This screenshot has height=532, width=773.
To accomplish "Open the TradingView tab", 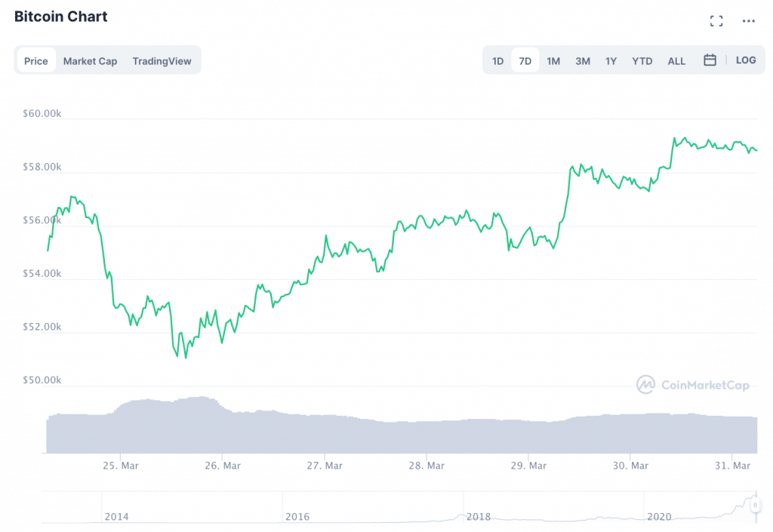I will [x=162, y=61].
